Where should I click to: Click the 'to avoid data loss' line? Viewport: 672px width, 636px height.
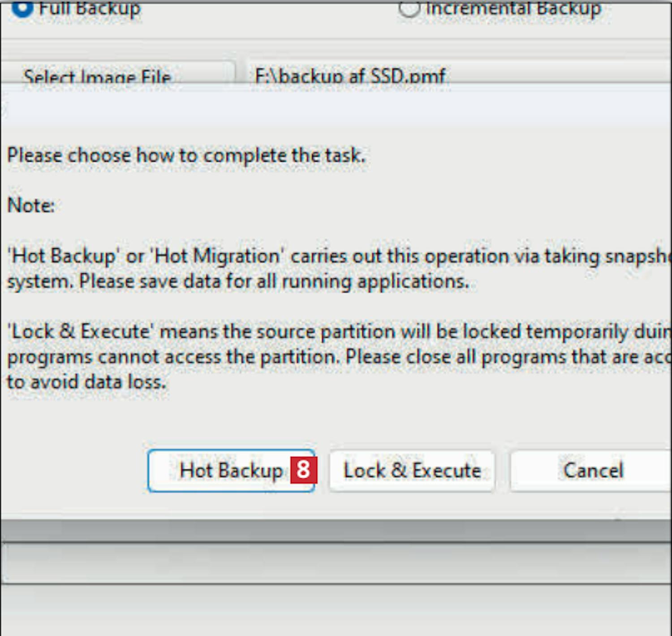tap(86, 382)
